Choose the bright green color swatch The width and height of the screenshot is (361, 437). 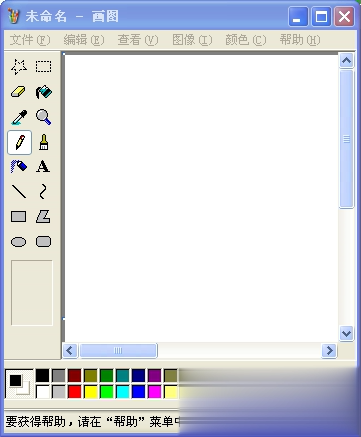point(107,392)
